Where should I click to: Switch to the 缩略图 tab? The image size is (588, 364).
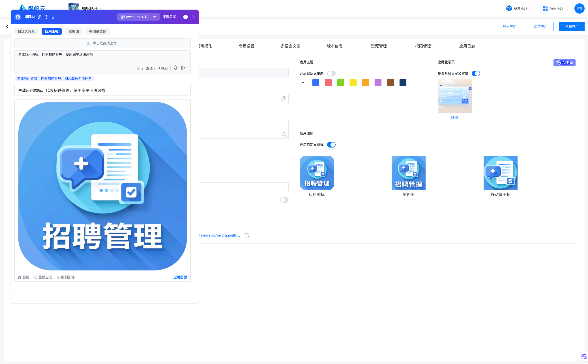[x=74, y=31]
